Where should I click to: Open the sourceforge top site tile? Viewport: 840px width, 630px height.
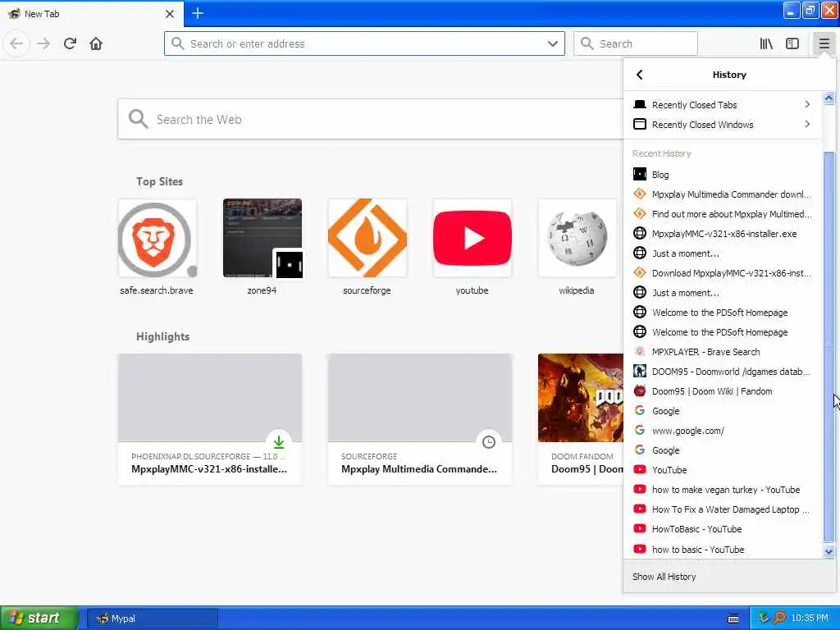pos(367,247)
